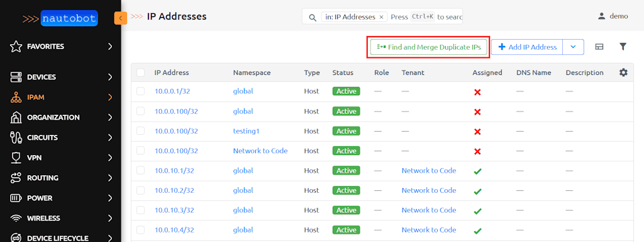Open Network to Code tenant for 10.0.10.3/32
Screen dimensions: 644x242
click(429, 210)
